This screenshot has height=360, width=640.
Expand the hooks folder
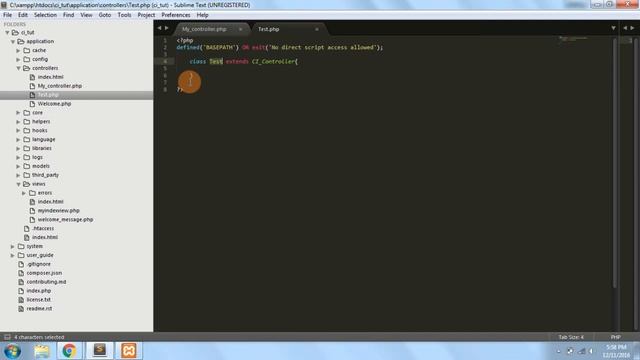(x=18, y=131)
